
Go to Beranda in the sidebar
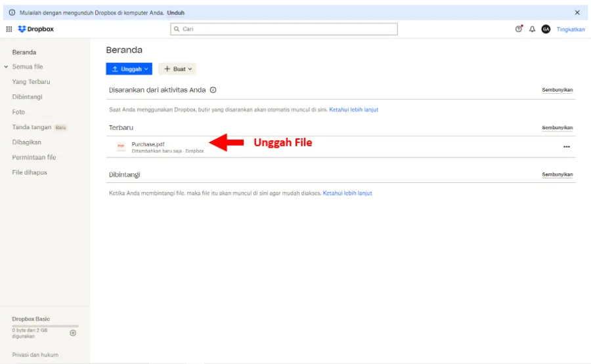[24, 52]
